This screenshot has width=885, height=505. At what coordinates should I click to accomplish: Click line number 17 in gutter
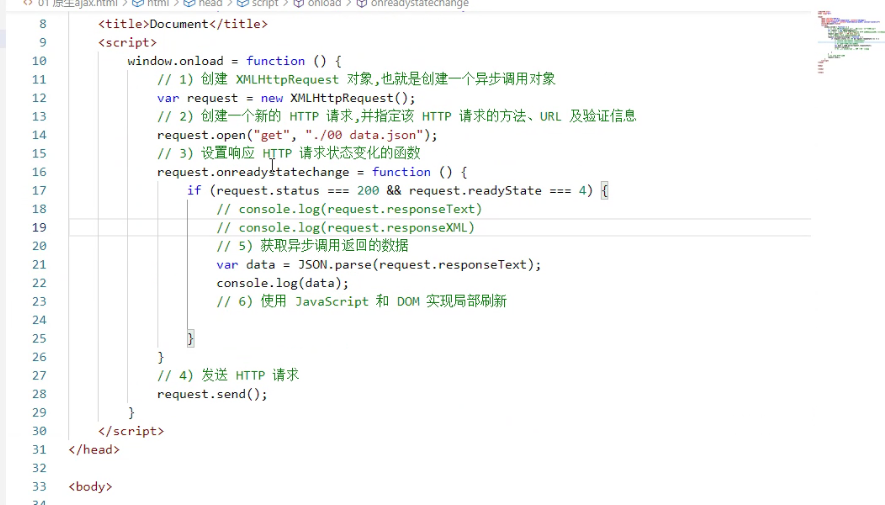[x=39, y=191]
